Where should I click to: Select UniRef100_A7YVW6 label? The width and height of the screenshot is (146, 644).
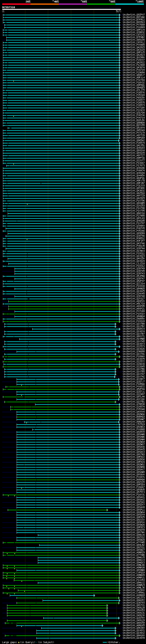click(134, 555)
